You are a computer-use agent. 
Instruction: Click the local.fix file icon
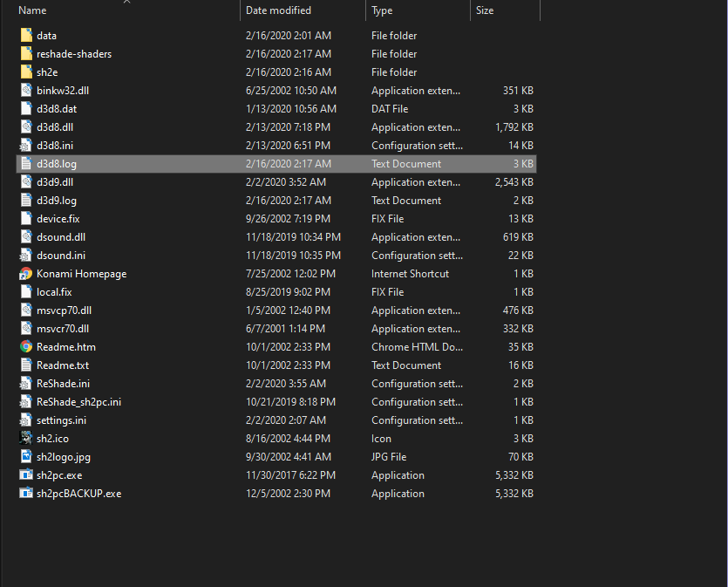26,291
